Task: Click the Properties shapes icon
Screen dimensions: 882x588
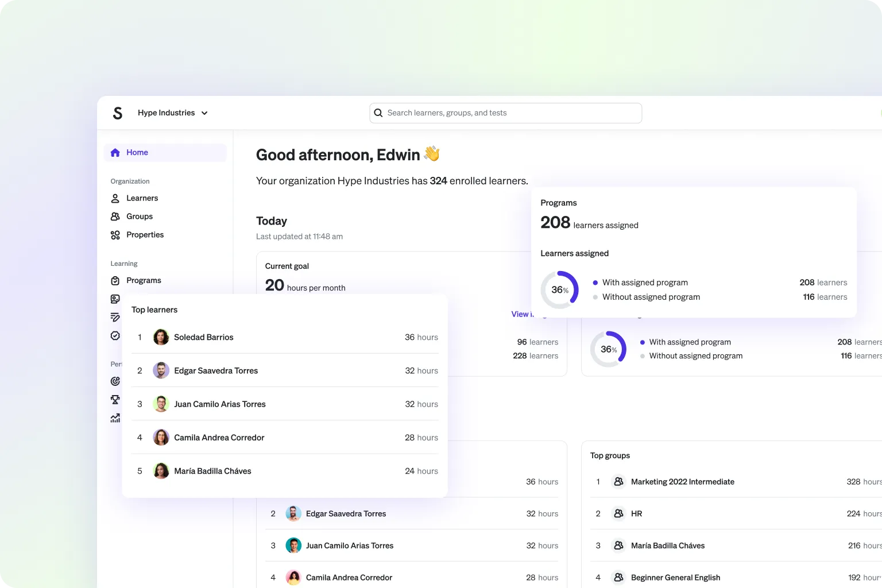Action: [x=115, y=235]
